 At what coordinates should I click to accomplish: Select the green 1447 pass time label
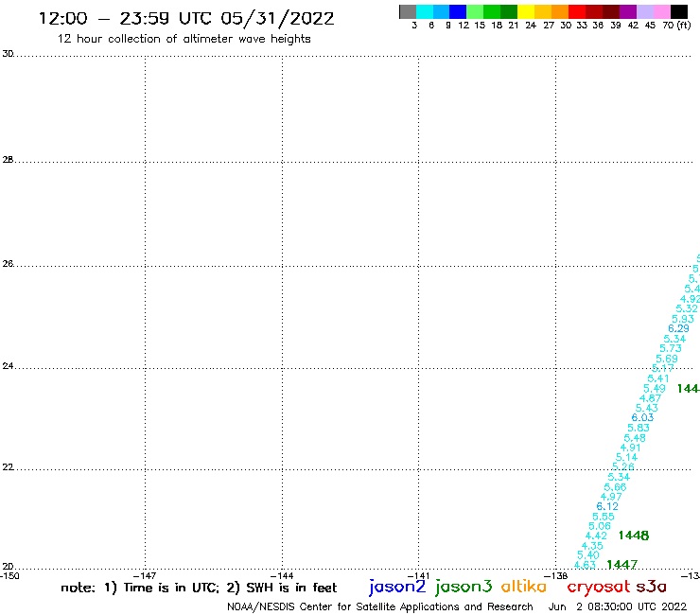621,565
